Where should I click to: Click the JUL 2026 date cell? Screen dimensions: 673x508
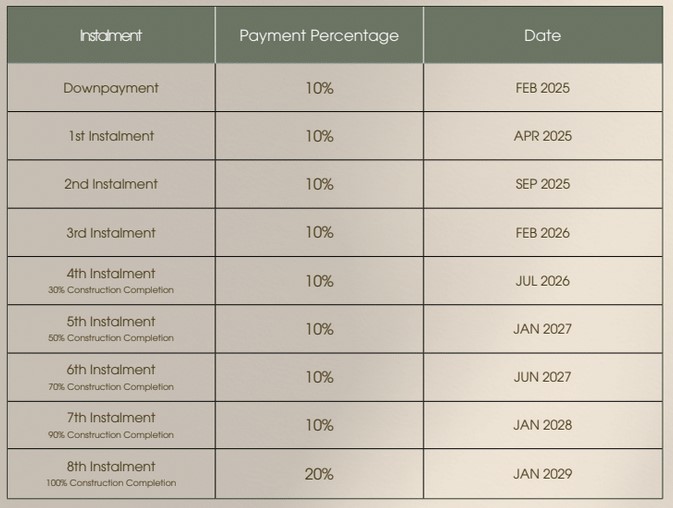[x=543, y=281]
